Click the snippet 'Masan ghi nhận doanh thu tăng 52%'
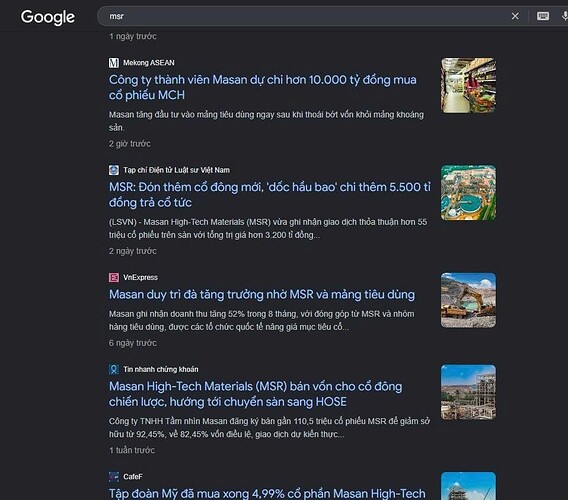The image size is (568, 500). coord(262,320)
